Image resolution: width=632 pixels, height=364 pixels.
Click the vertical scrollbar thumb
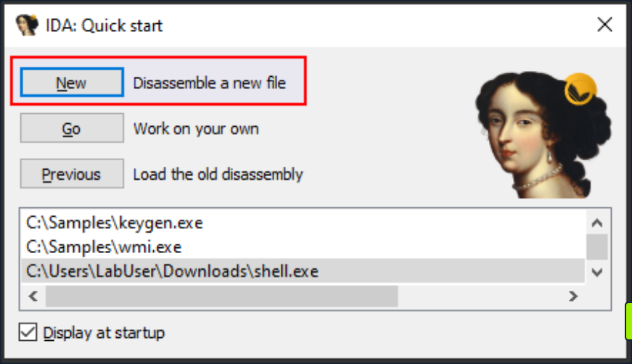coord(596,247)
